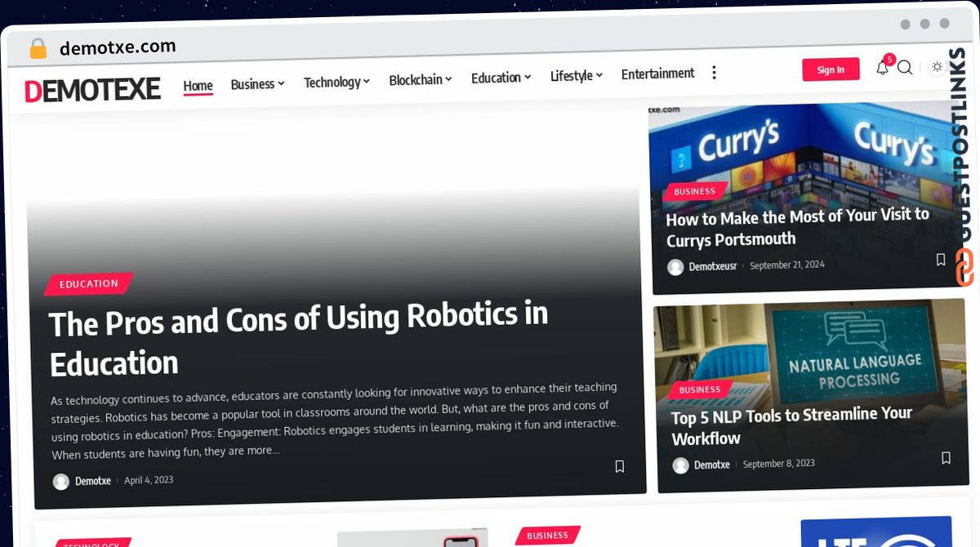Open "Top 5 NLP Tools to Streamline Your Workflow"

tap(791, 426)
